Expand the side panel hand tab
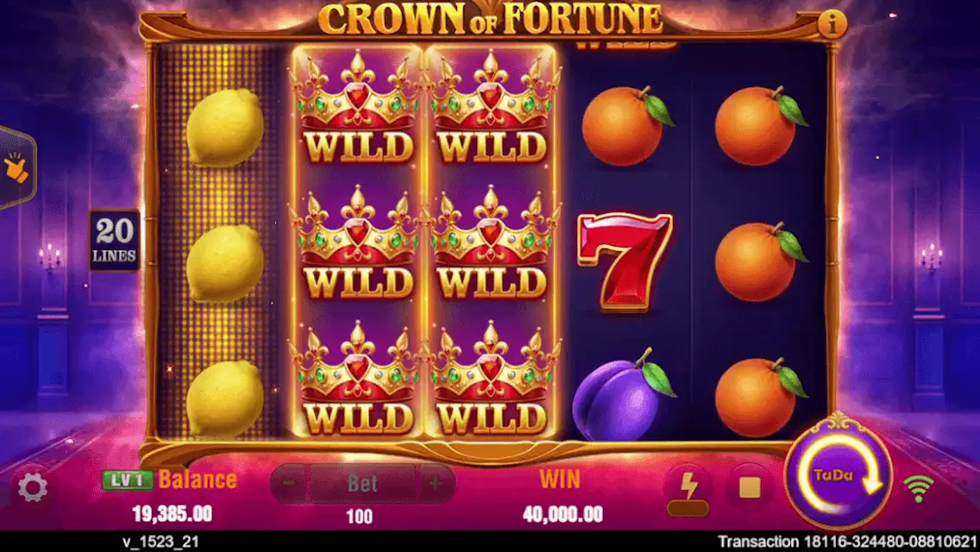Image resolution: width=980 pixels, height=552 pixels. [17, 167]
